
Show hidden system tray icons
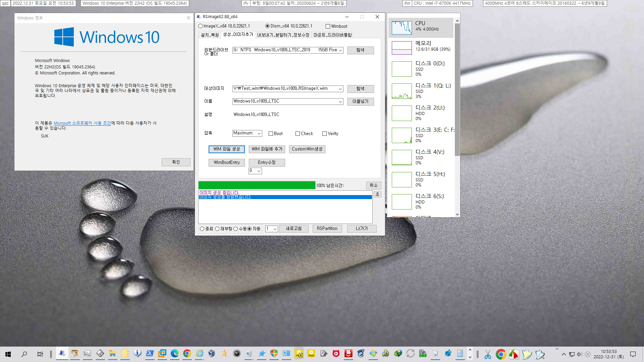click(x=564, y=354)
